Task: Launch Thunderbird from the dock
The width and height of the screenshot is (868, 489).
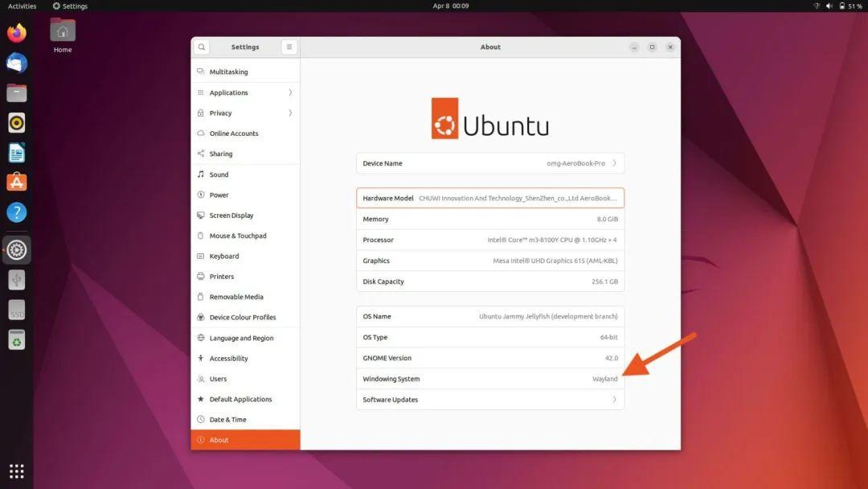Action: (16, 63)
